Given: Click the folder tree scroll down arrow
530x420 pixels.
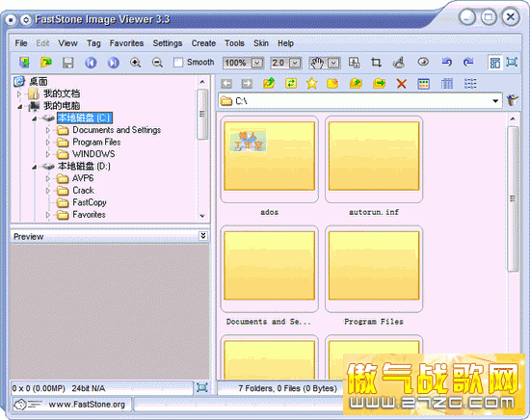Looking at the screenshot, I should pyautogui.click(x=202, y=216).
